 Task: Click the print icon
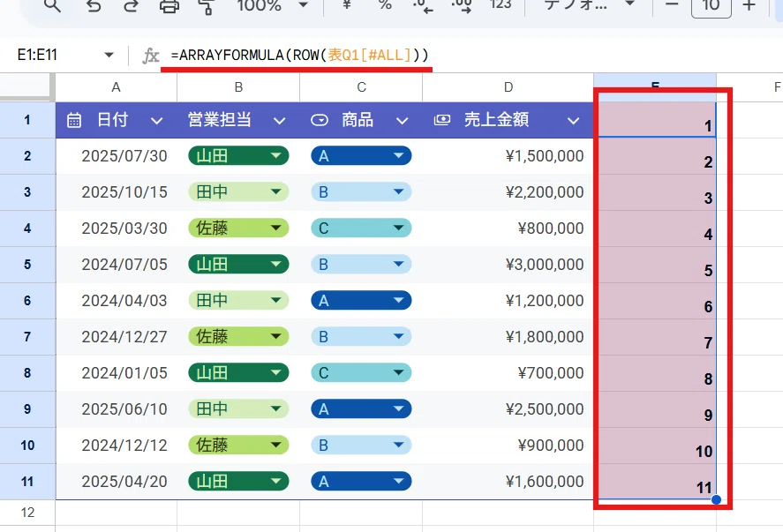point(169,5)
